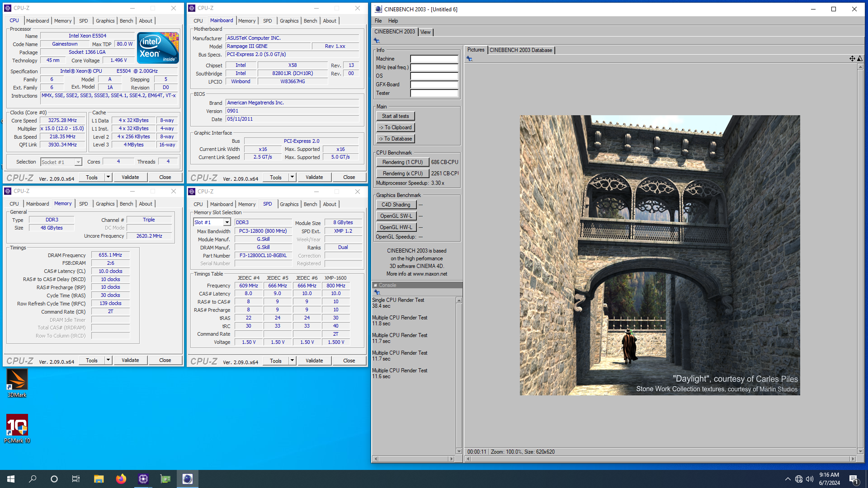Click the picture panel vertical scrollbar up arrow
Screen dimensions: 868x488
(x=860, y=67)
